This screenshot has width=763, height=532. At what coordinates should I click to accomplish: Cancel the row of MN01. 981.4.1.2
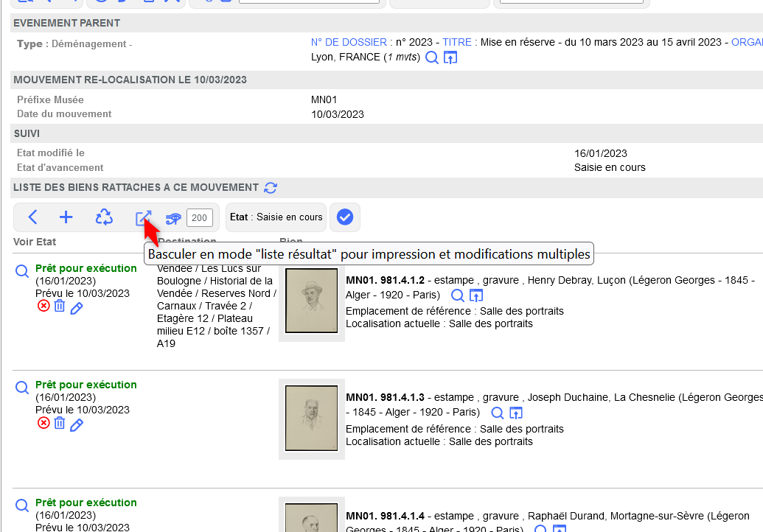43,306
